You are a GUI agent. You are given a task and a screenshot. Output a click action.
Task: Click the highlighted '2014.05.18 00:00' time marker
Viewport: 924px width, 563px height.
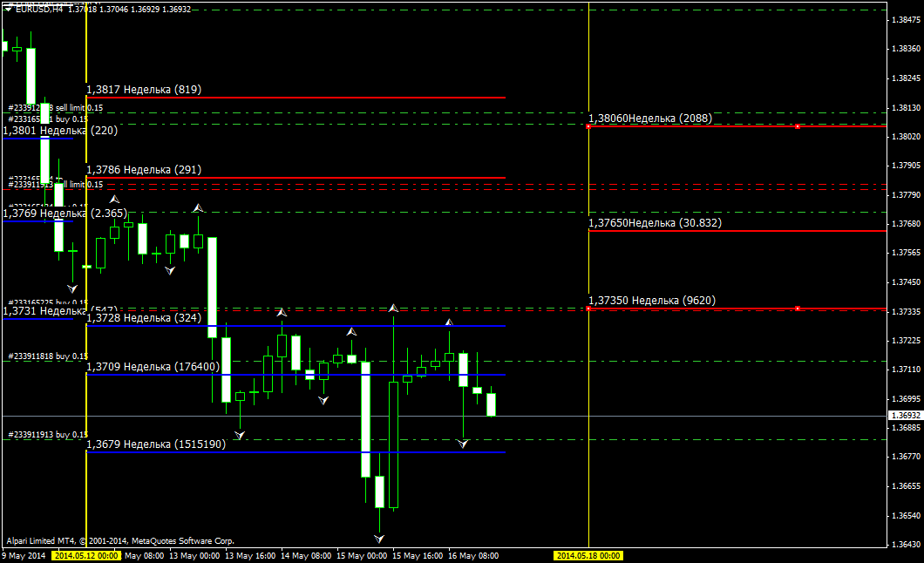point(588,555)
